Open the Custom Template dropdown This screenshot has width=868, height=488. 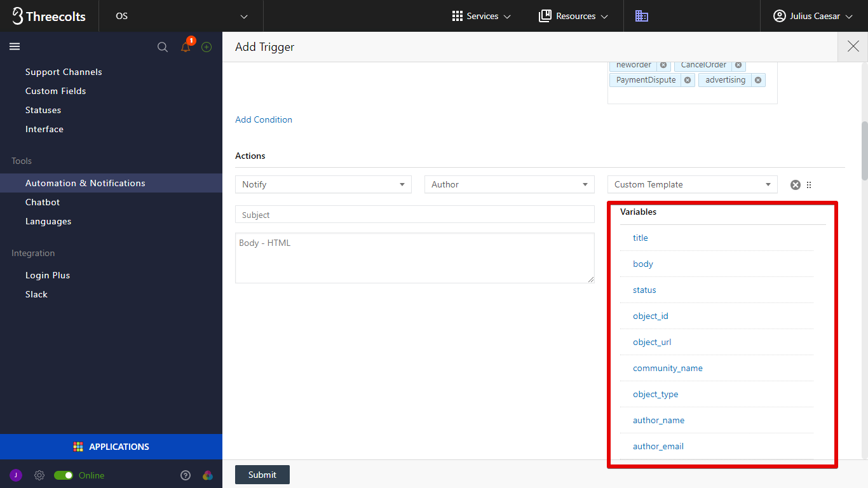693,184
